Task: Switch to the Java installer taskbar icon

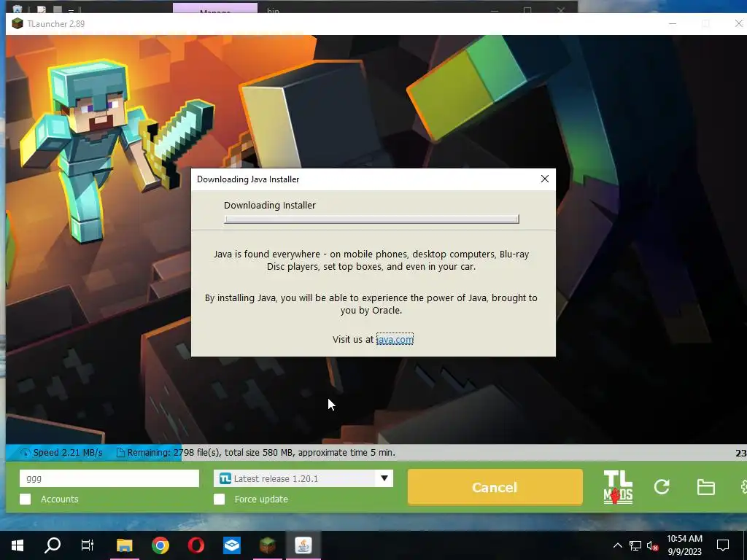Action: pyautogui.click(x=303, y=545)
